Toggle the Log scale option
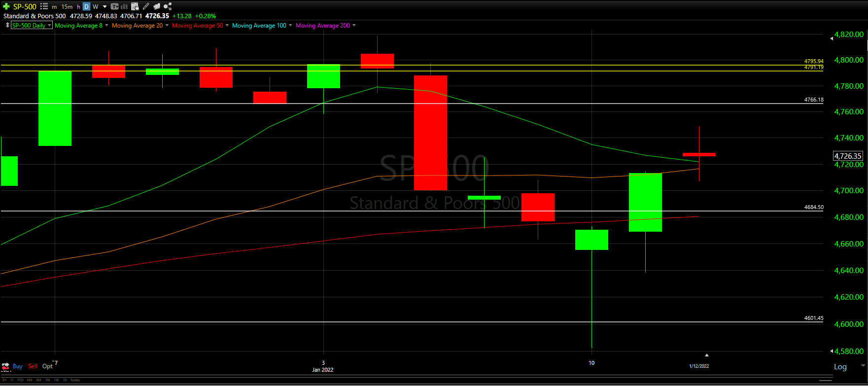Screen dimensions: 868x386 coord(840,367)
